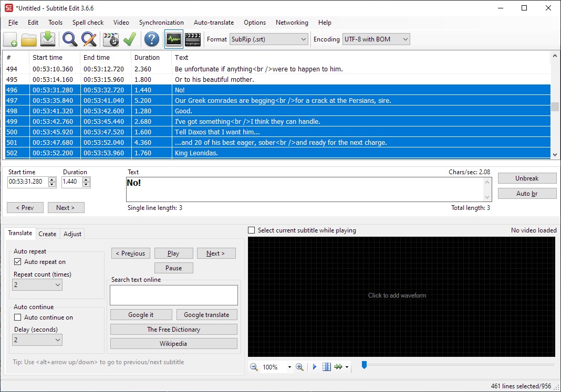
Task: Run spell check via green checkmark icon
Action: [x=130, y=39]
